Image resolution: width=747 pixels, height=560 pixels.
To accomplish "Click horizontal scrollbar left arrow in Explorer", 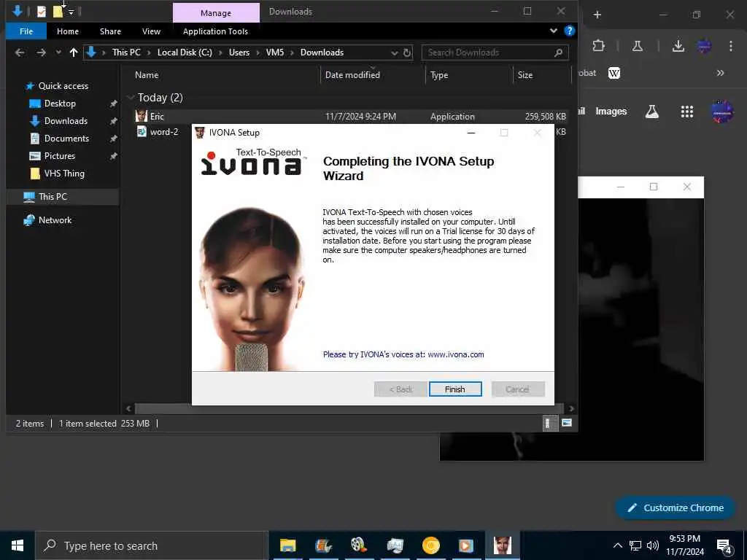I will point(128,408).
